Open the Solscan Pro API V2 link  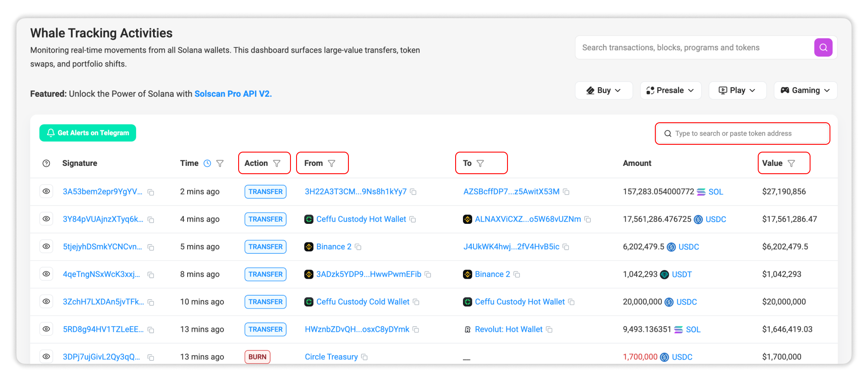pos(233,94)
